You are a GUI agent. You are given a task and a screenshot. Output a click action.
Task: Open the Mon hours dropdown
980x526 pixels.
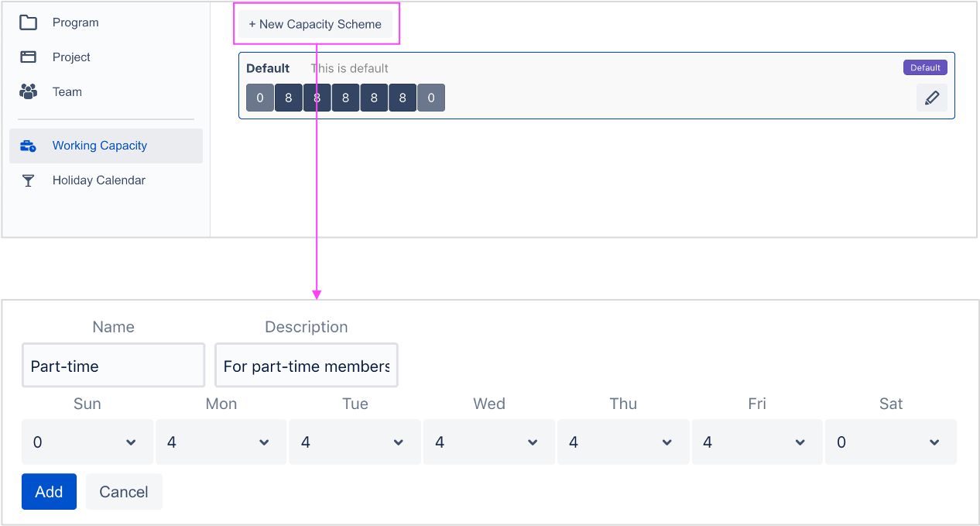tap(221, 442)
